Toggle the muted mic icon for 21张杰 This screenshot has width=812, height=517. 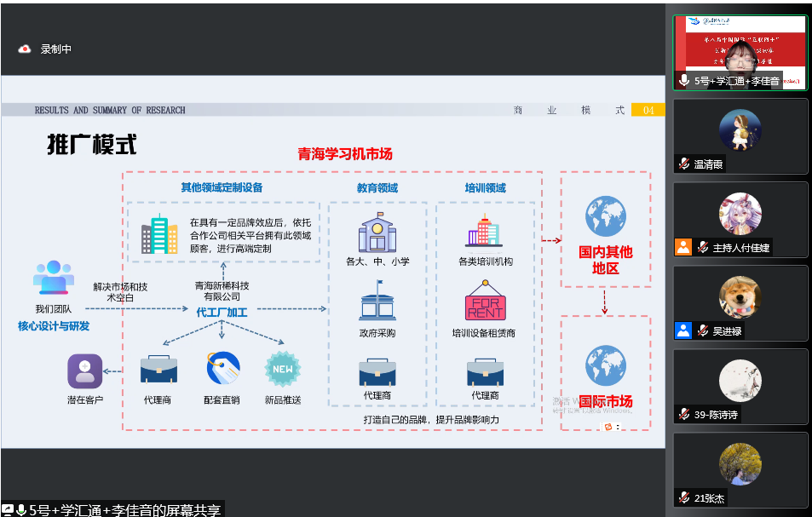pyautogui.click(x=683, y=497)
